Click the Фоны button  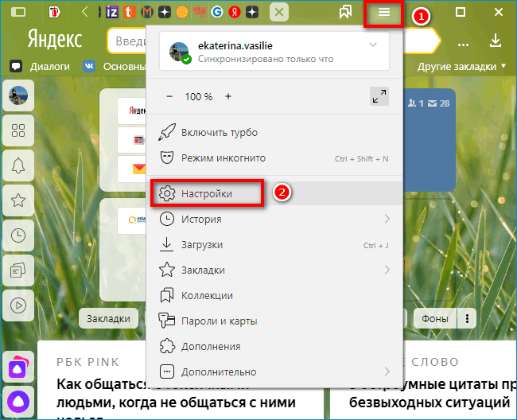pos(435,318)
